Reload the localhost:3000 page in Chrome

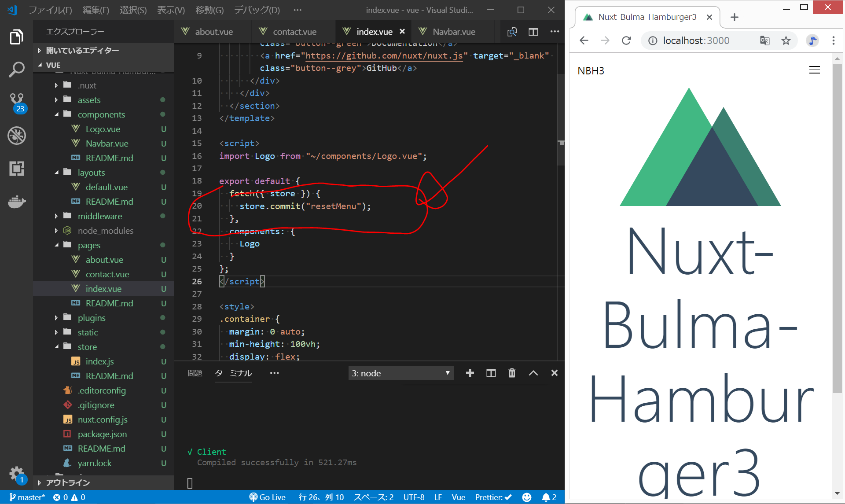coord(626,40)
